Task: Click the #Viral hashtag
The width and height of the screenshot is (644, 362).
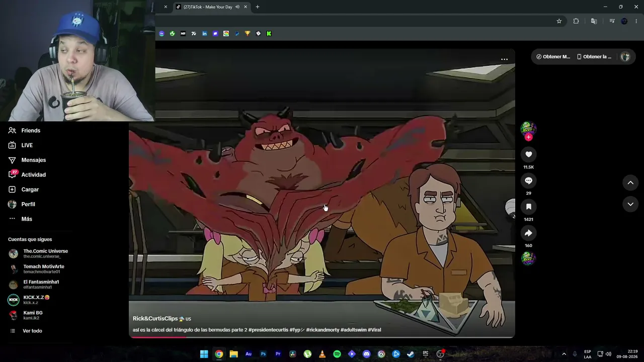Action: point(374,330)
